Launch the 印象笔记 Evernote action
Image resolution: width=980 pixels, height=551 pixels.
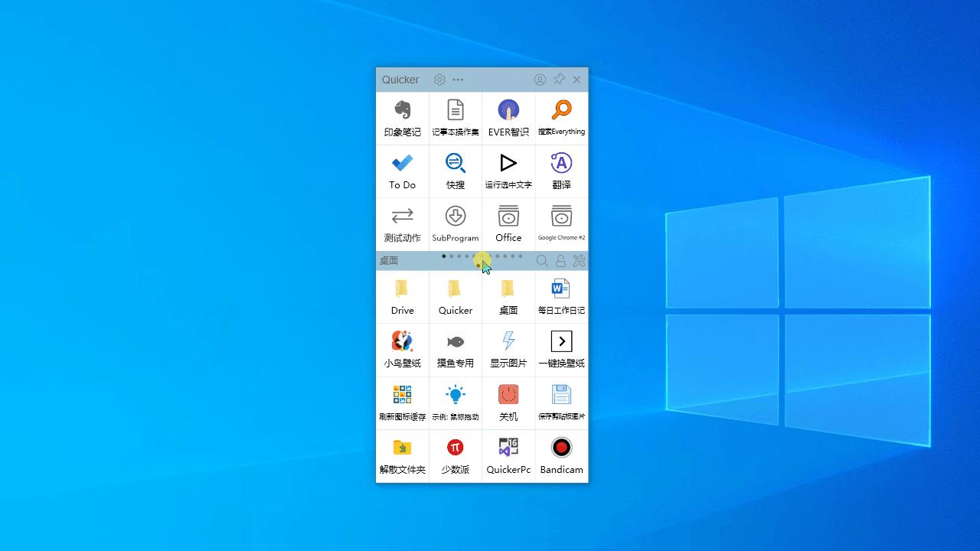point(402,117)
